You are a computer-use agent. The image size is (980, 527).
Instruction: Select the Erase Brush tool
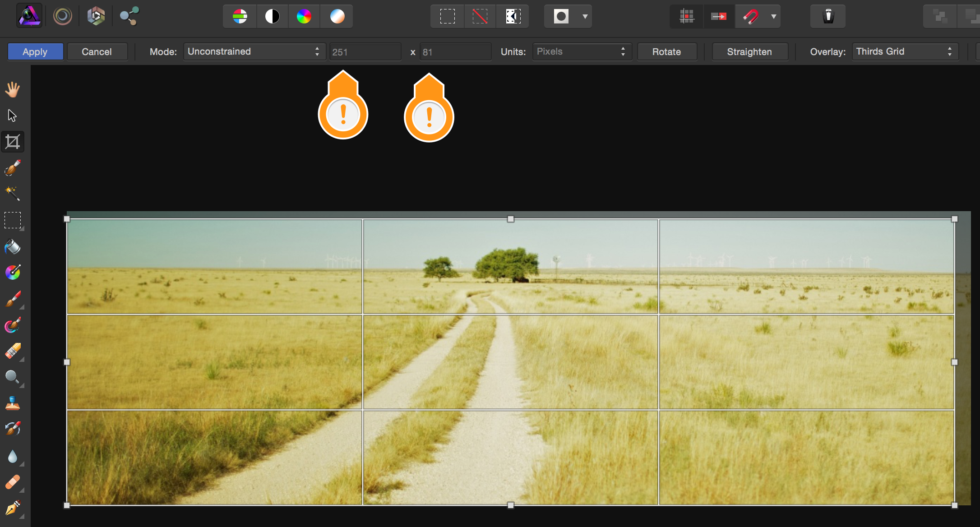point(13,351)
